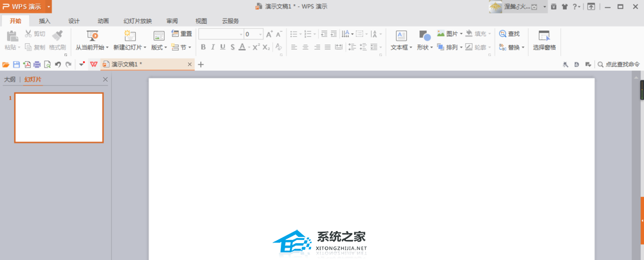Open the font name dropdown
Image resolution: width=644 pixels, height=260 pixels.
(241, 34)
